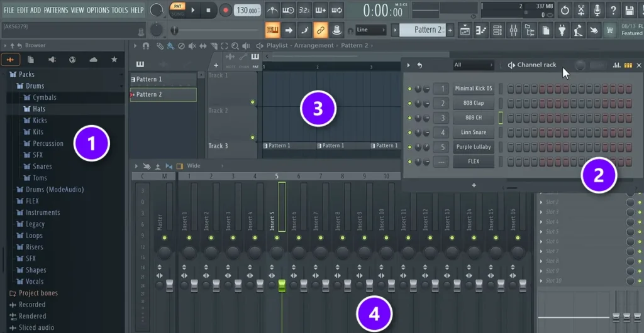Image resolution: width=644 pixels, height=333 pixels.
Task: Open the Line snap dropdown
Action: [371, 30]
